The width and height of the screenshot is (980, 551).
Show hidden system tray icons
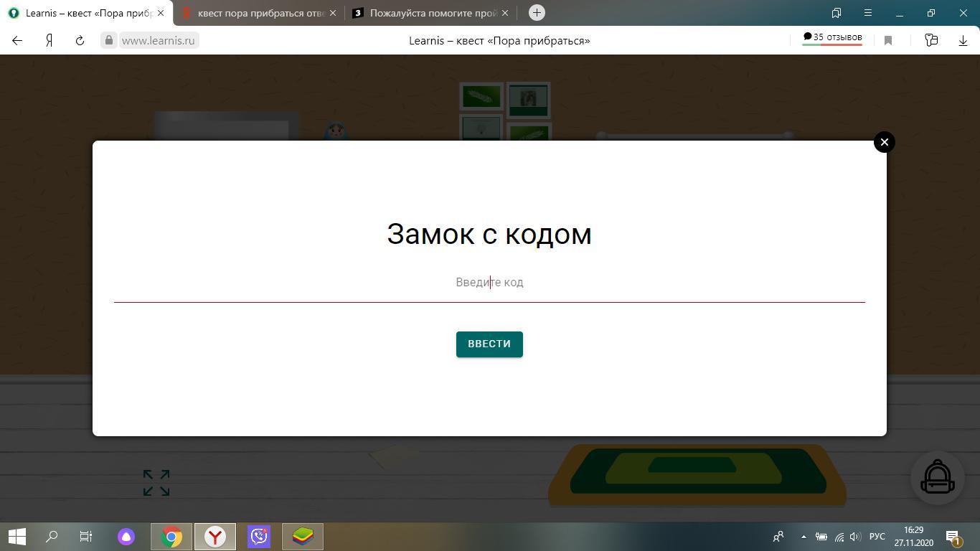[x=803, y=537]
